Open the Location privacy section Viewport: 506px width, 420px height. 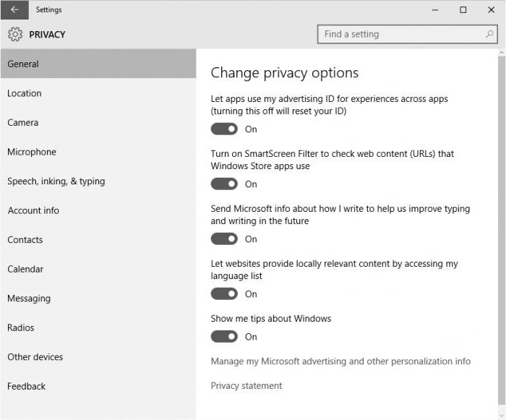[x=25, y=93]
